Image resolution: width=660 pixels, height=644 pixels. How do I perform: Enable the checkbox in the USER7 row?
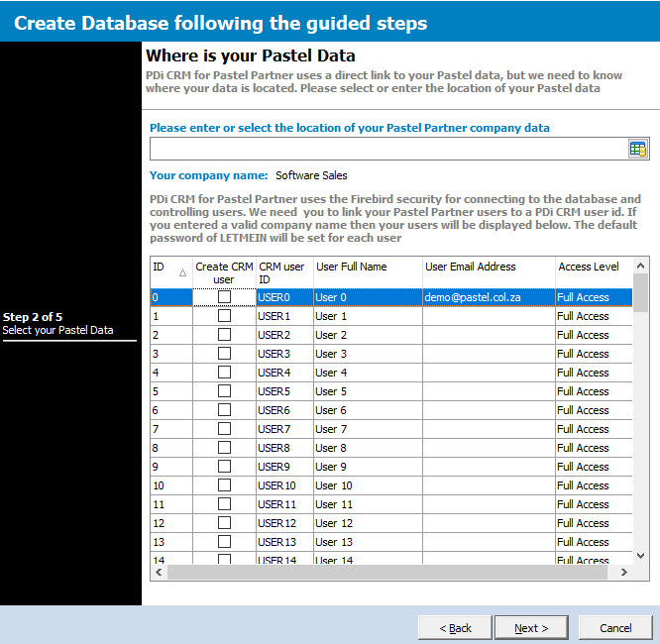click(224, 428)
